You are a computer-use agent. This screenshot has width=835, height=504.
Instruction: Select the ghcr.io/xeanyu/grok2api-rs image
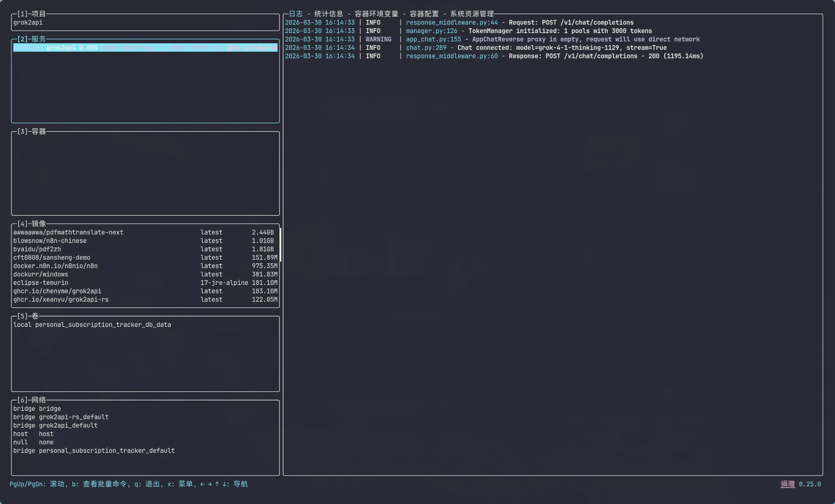tap(61, 300)
